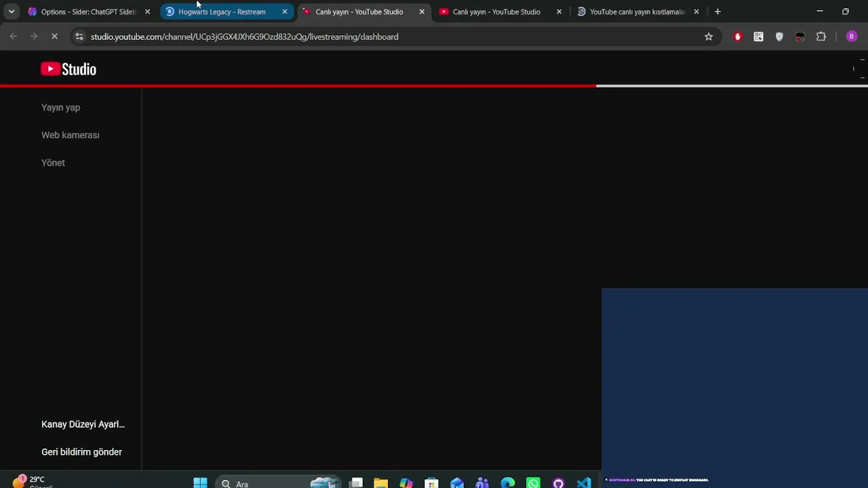Select Web kamerası in the sidebar
The image size is (868, 488).
[71, 135]
